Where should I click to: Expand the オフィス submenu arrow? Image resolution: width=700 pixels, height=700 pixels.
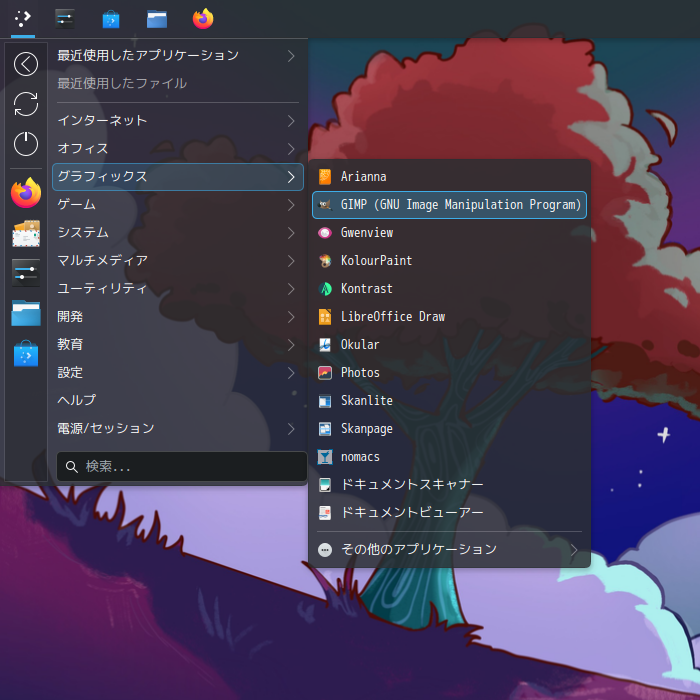pos(291,149)
